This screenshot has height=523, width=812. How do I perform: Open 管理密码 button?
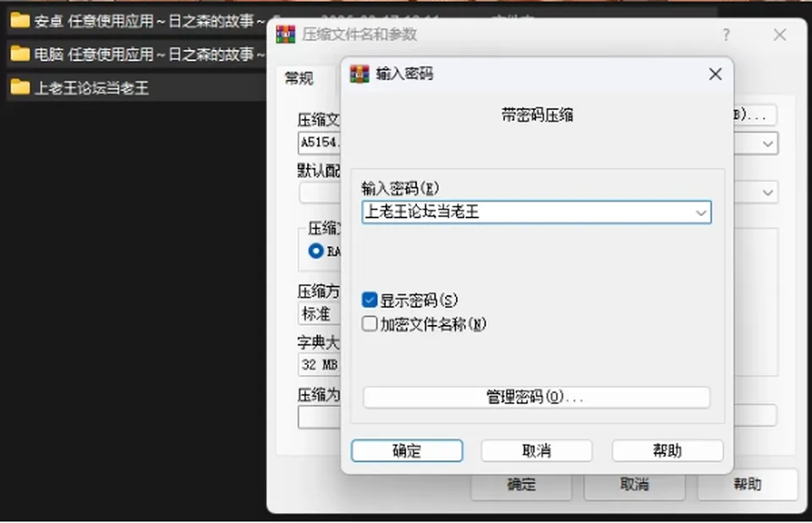click(x=536, y=398)
